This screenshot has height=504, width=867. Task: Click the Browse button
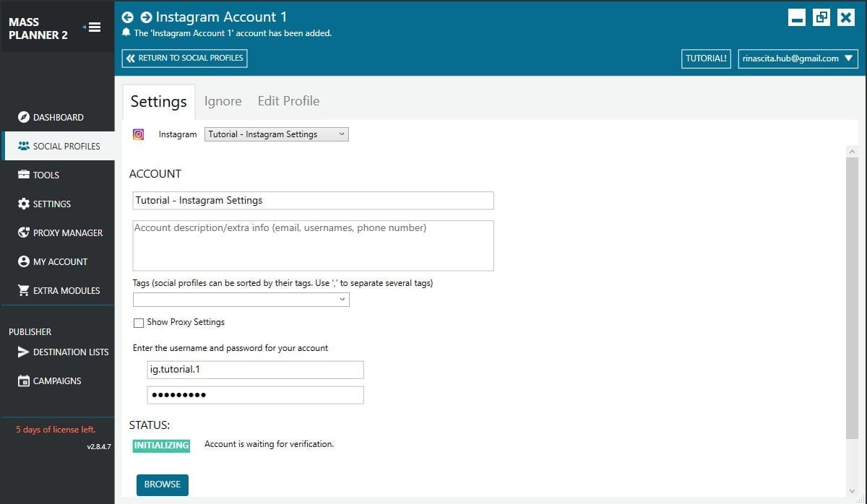[163, 485]
